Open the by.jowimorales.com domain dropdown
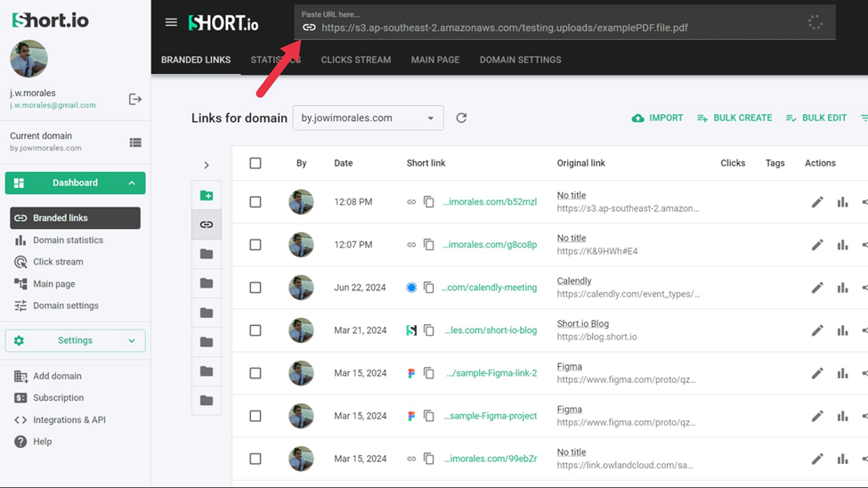This screenshot has width=868, height=488. point(368,118)
